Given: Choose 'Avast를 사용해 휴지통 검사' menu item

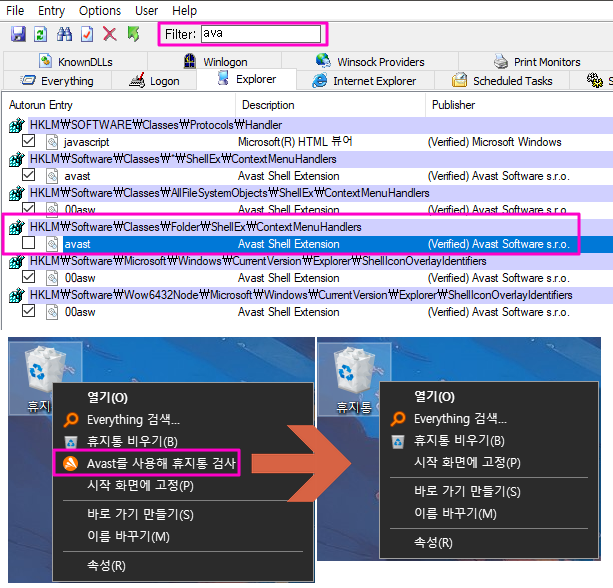Looking at the screenshot, I should click(x=147, y=463).
